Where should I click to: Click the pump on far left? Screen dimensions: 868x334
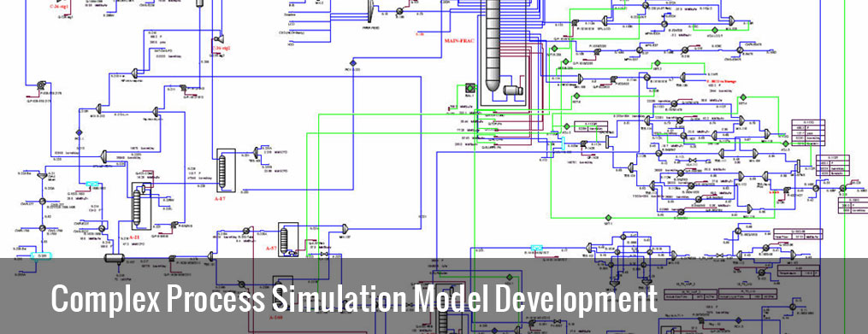(41, 85)
